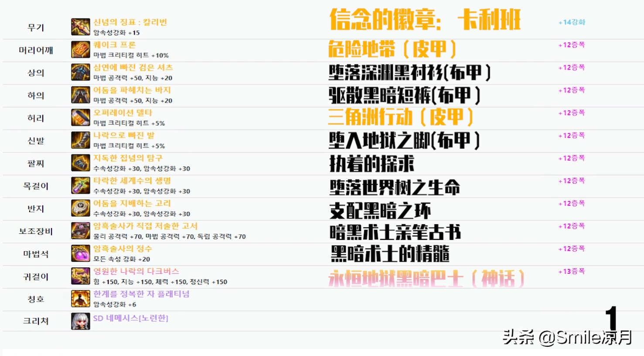The image size is (644, 356).
Task: Click the 반지 slot label
Action: (36, 209)
